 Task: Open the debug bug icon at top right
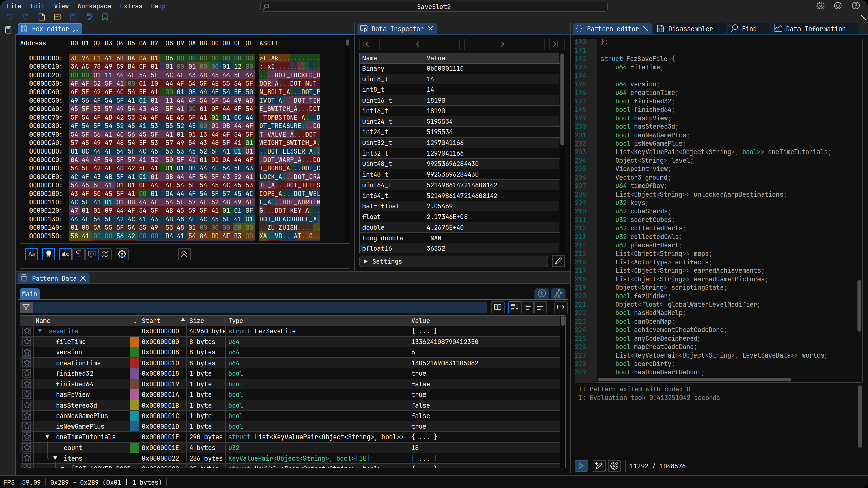(820, 6)
